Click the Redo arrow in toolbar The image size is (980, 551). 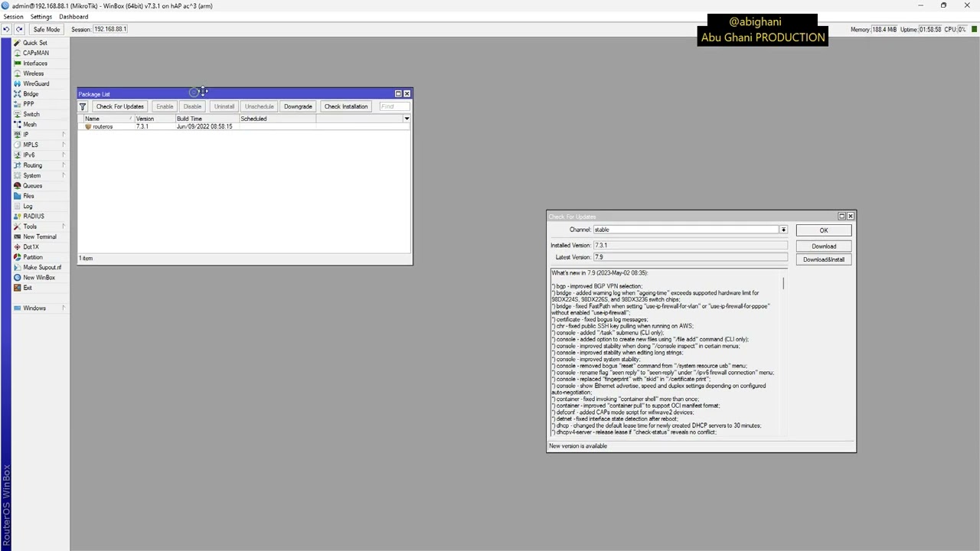pyautogui.click(x=18, y=29)
